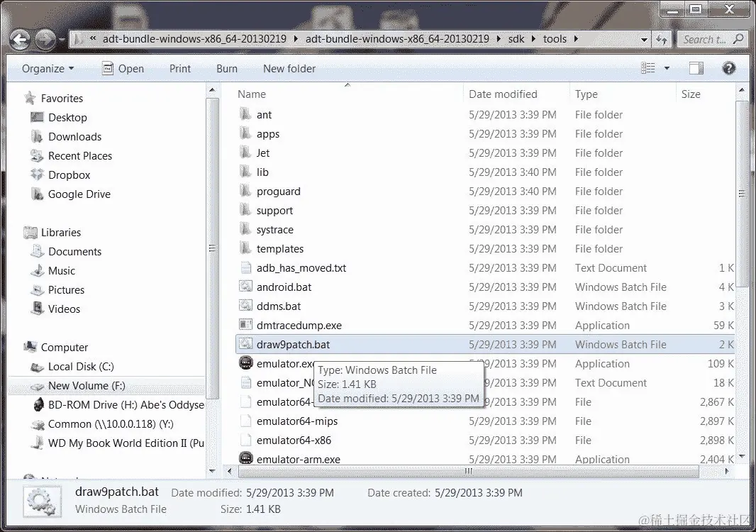The image size is (756, 532).
Task: Sort by the Size column header
Action: (x=691, y=94)
